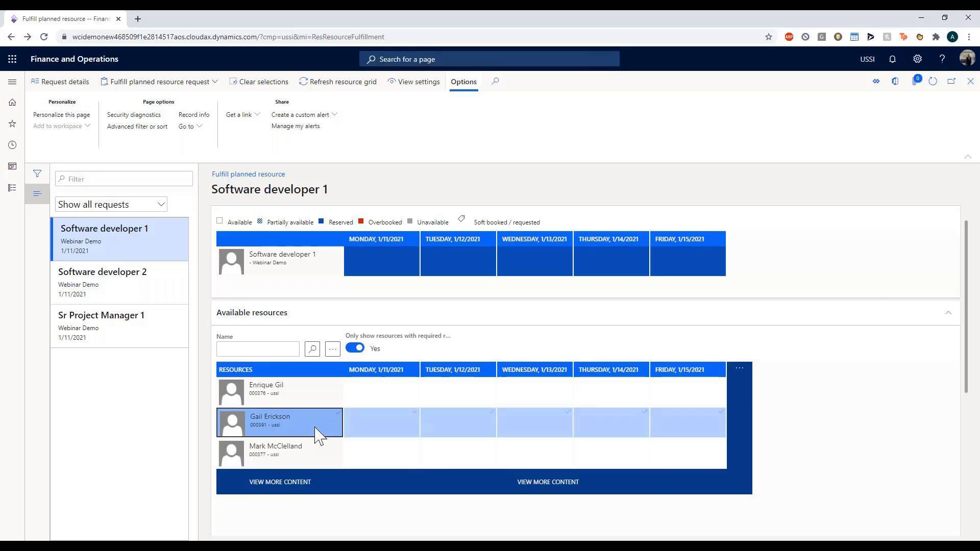Disable 'Only show resources with required' toggle
The width and height of the screenshot is (980, 551).
coord(354,348)
